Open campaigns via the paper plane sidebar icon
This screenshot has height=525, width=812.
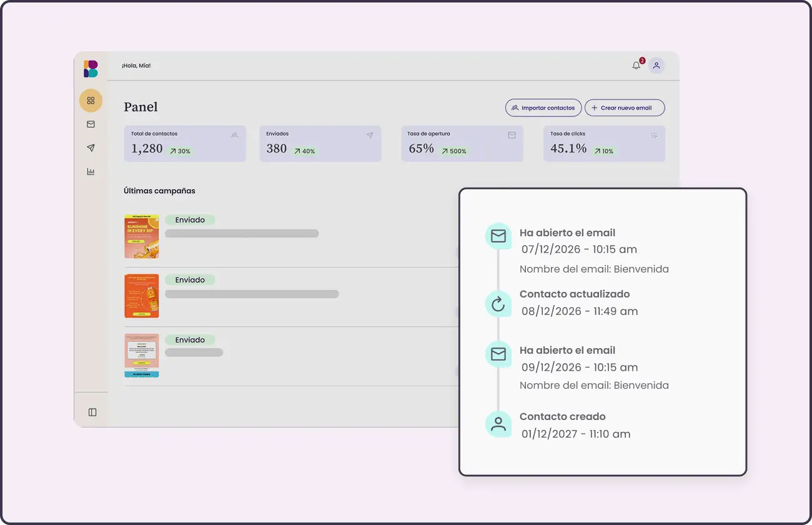point(91,147)
